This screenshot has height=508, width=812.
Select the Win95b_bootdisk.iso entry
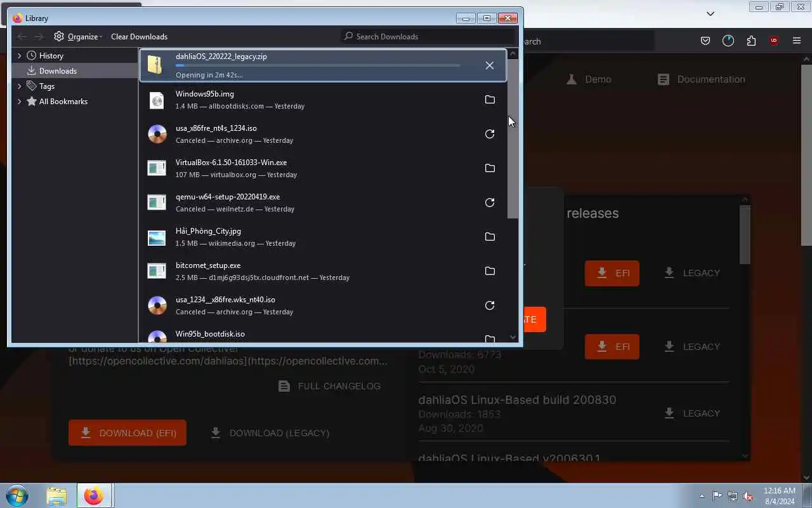(323, 336)
